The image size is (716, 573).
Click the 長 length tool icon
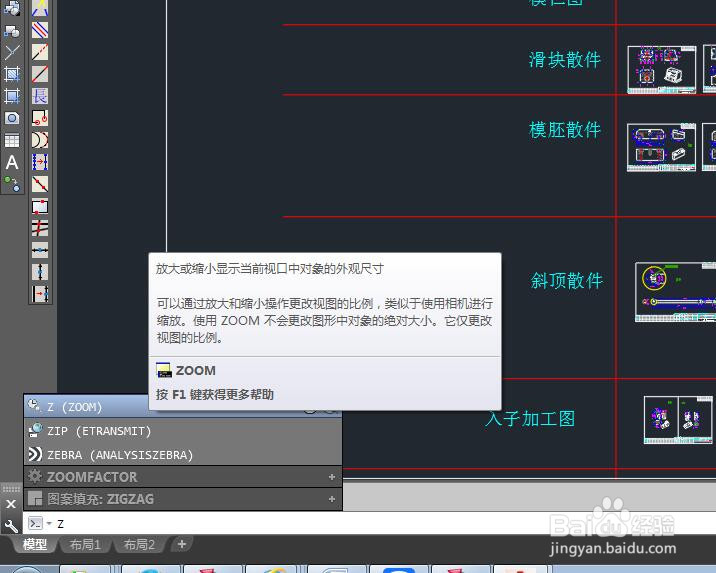click(x=40, y=96)
